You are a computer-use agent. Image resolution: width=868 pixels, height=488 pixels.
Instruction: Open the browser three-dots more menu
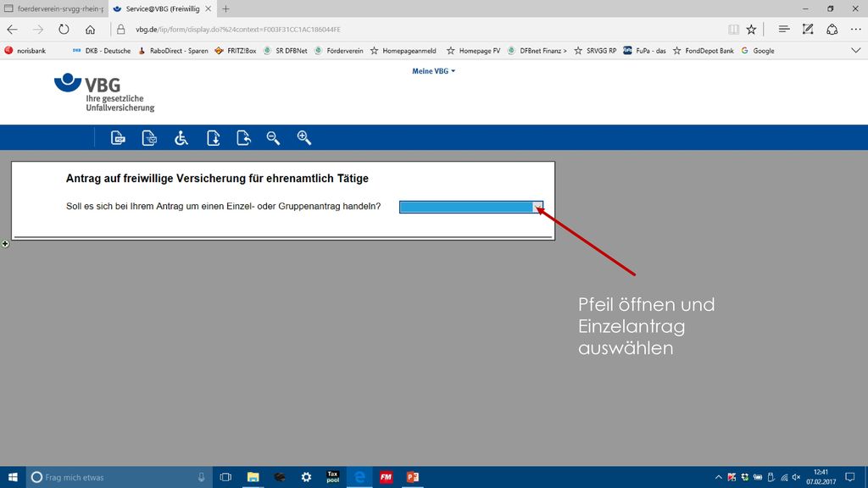pyautogui.click(x=856, y=30)
